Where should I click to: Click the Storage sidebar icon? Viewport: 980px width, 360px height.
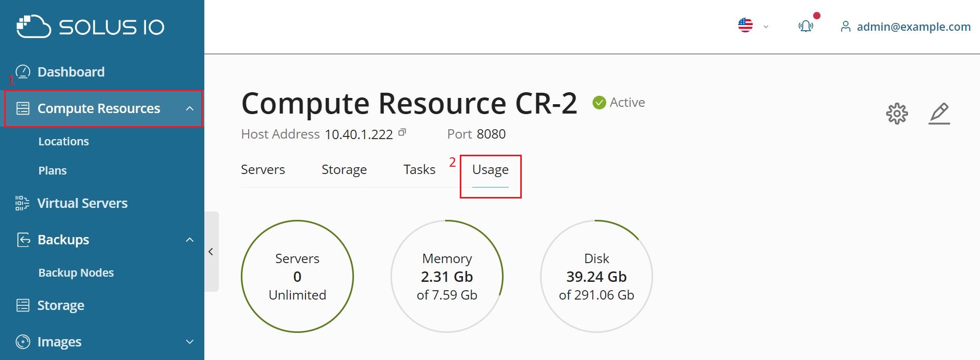(x=23, y=305)
